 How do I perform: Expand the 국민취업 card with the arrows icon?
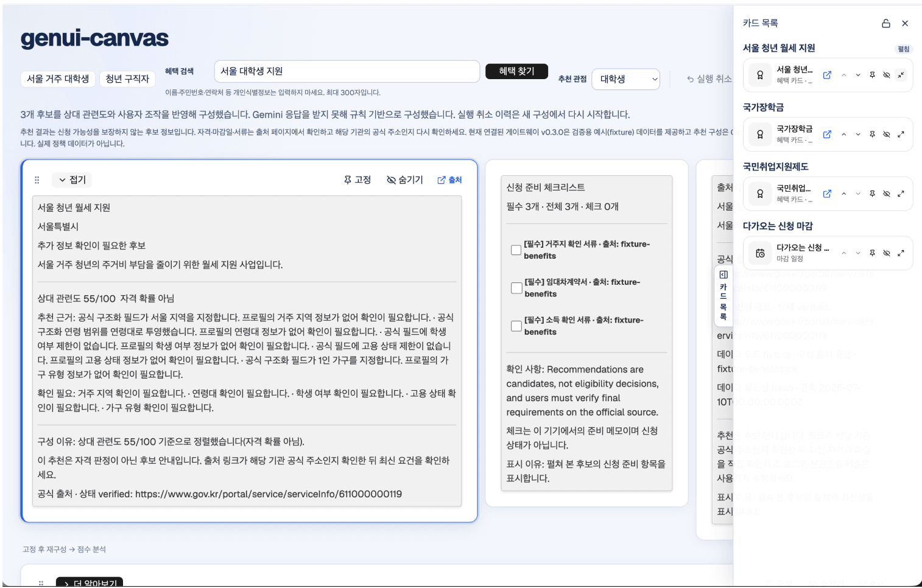[x=901, y=194]
